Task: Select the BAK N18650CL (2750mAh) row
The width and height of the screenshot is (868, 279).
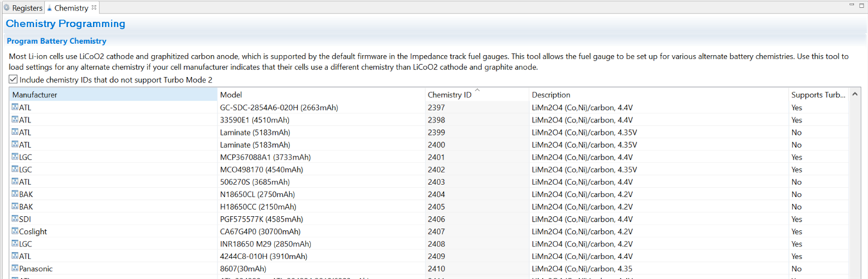Action: point(429,194)
